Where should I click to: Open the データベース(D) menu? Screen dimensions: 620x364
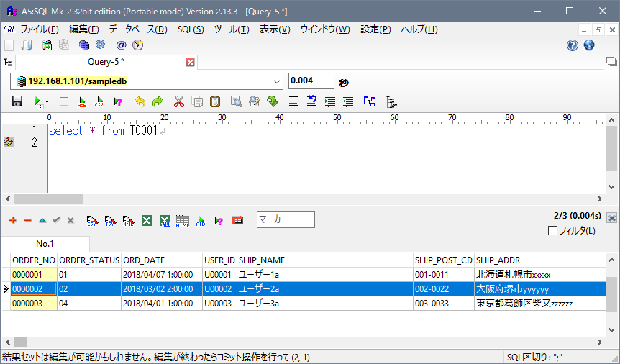pyautogui.click(x=138, y=29)
